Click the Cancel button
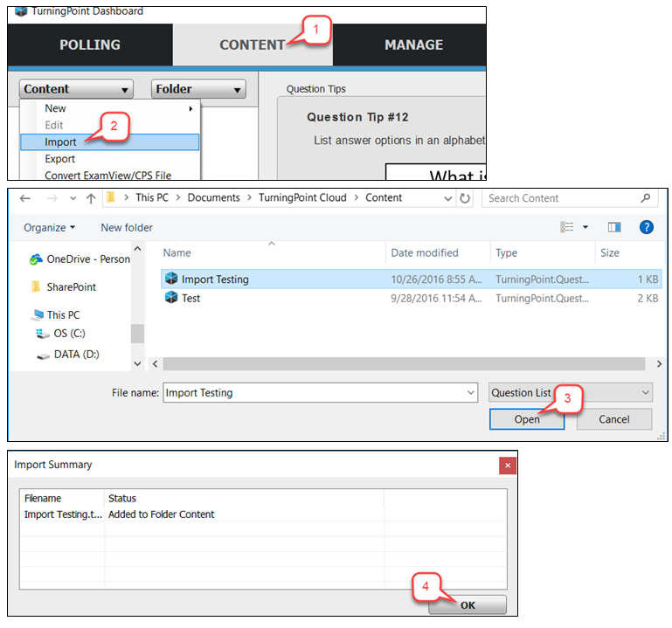Image resolution: width=672 pixels, height=628 pixels. point(613,419)
